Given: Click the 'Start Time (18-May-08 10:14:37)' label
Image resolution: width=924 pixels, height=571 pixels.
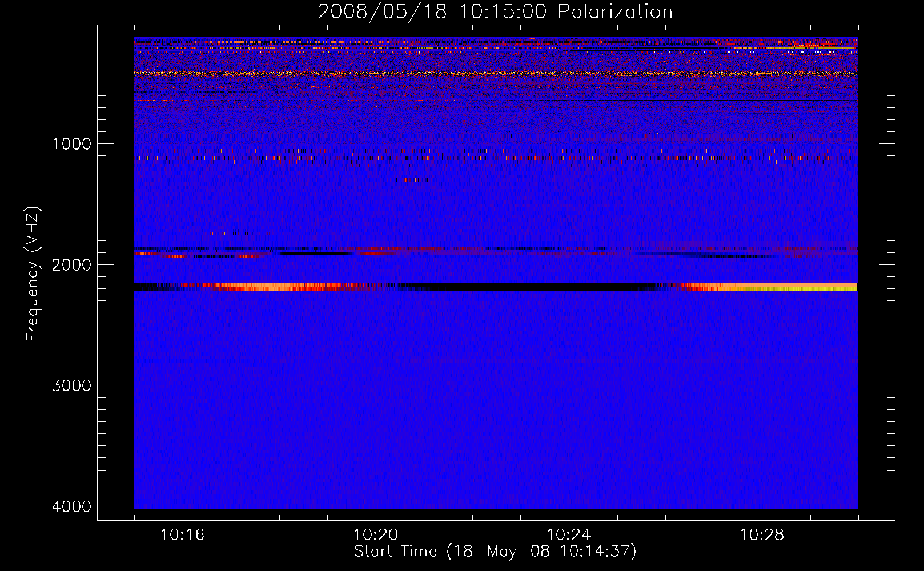Looking at the screenshot, I should click(495, 552).
